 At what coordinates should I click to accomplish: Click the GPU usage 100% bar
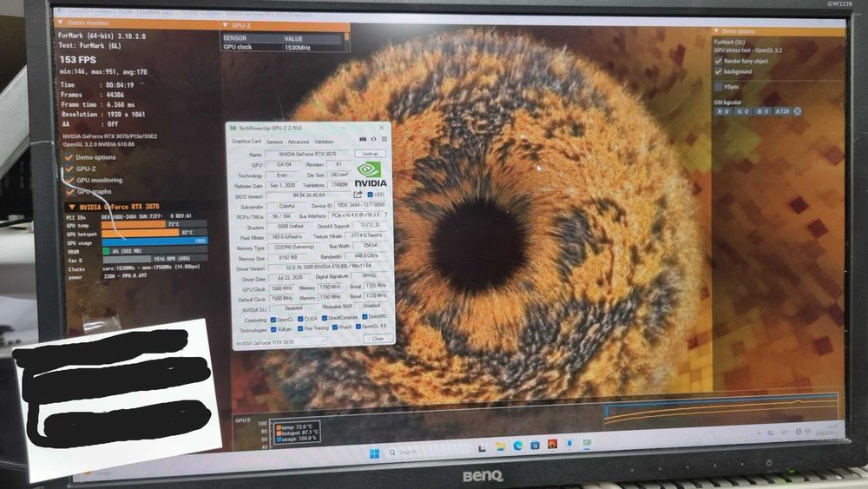(x=155, y=241)
